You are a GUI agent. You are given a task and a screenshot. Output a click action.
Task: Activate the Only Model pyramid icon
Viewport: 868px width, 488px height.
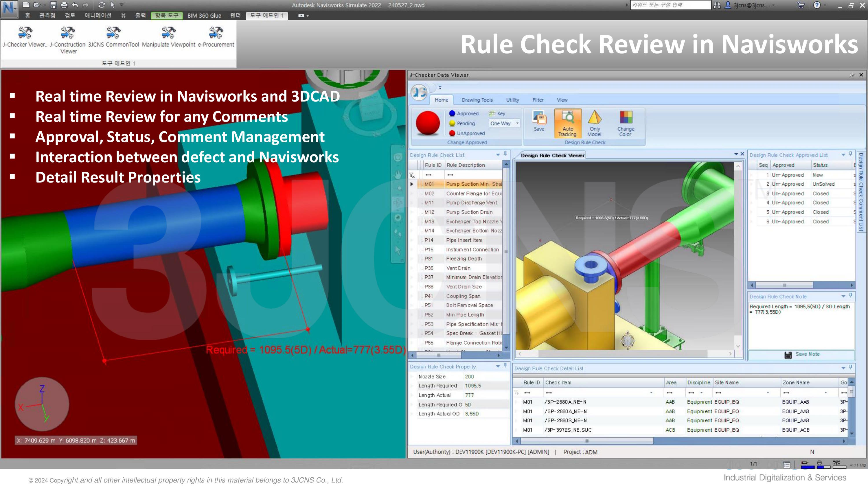click(x=595, y=123)
